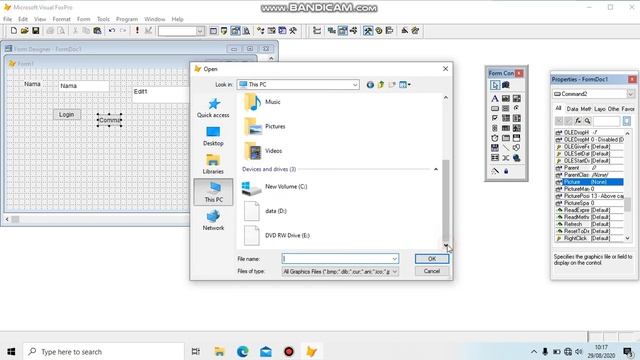Screen dimensions: 640x360
Task: Click the Set Tab Order toolbar icon
Action: tap(316, 31)
